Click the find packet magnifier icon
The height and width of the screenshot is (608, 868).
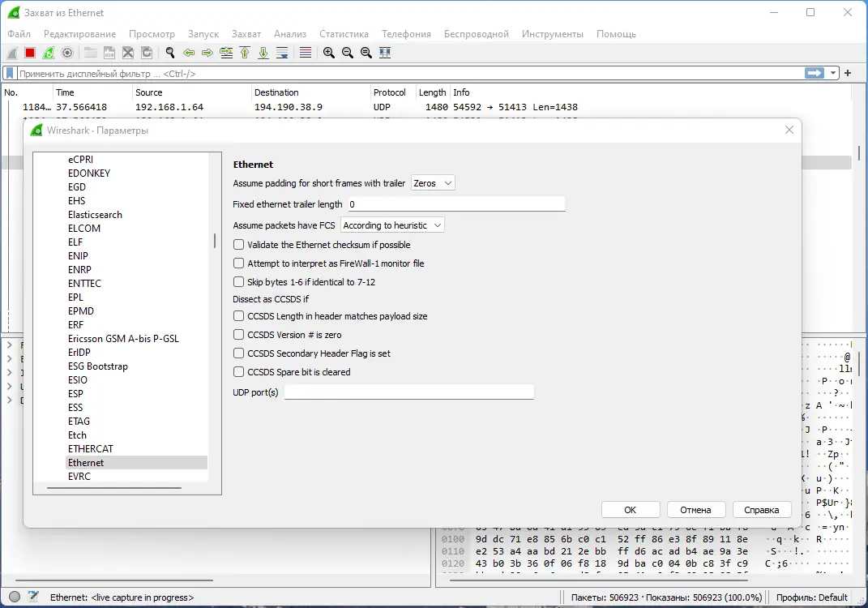(x=170, y=53)
